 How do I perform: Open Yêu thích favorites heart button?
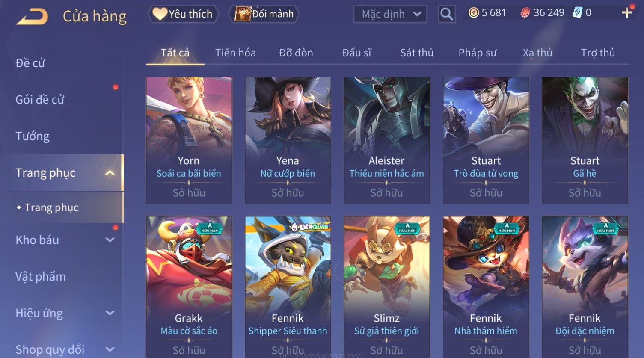[x=183, y=14]
